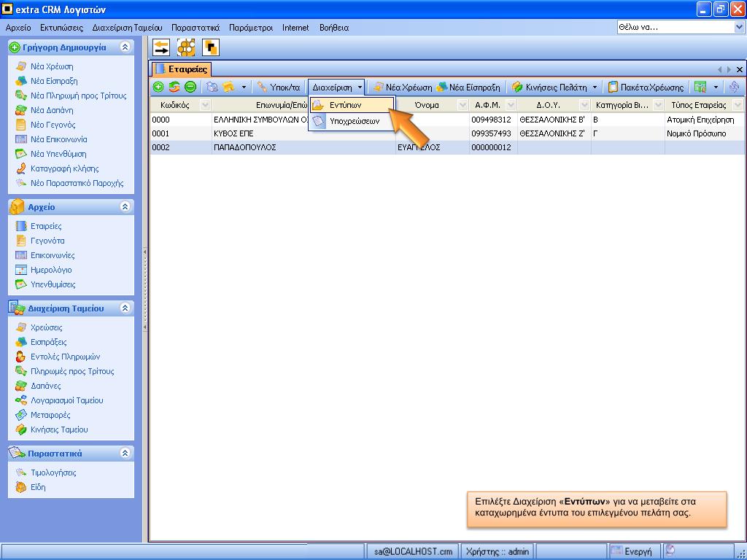Click the orange honeycomb icon in top toolbar
The image size is (747, 560).
(186, 47)
